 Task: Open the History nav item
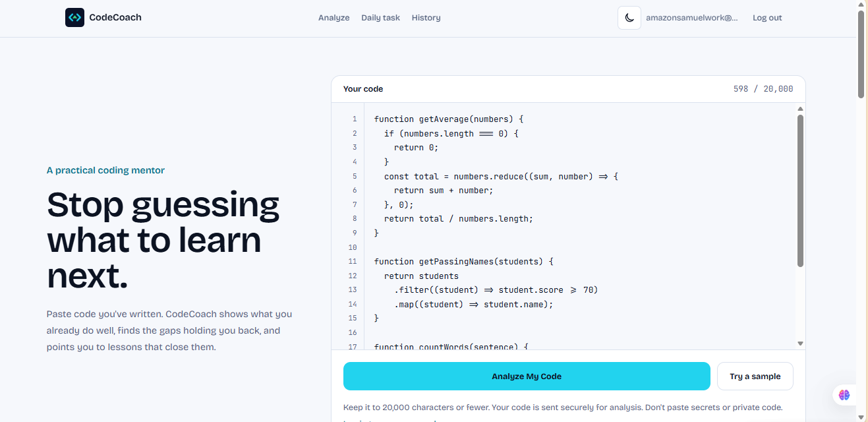point(426,18)
